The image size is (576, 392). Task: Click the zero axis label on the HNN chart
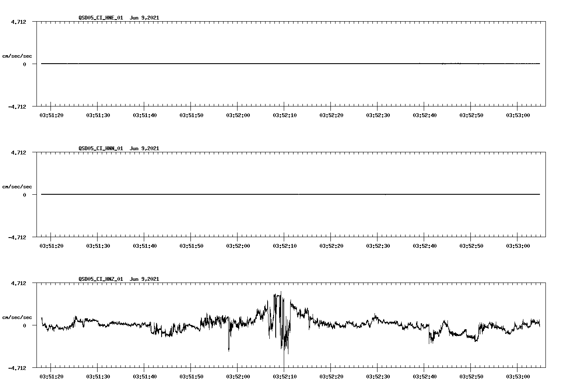[25, 195]
